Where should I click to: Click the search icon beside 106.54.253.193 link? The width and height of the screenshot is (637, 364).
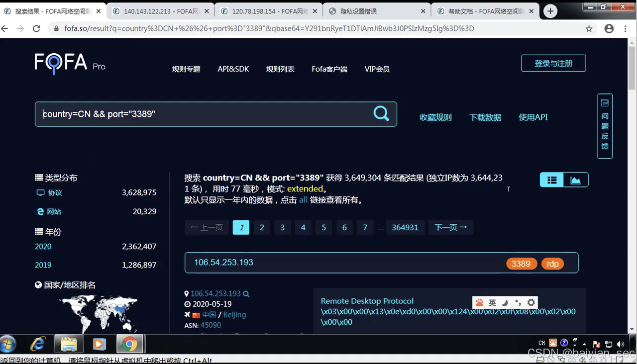tap(246, 294)
